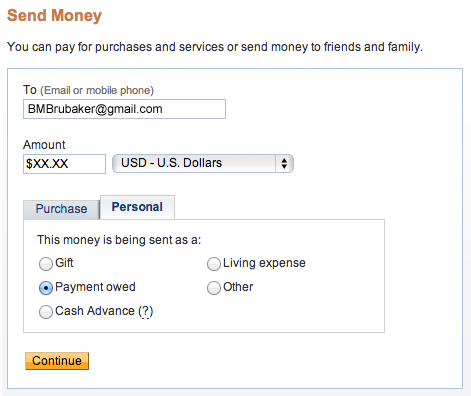Viewport: 471px width, 396px height.
Task: Click the currency dropdown stepper arrows
Action: click(x=284, y=163)
